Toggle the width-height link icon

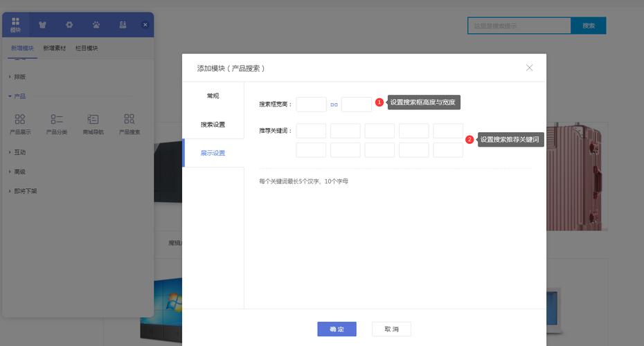(x=334, y=104)
